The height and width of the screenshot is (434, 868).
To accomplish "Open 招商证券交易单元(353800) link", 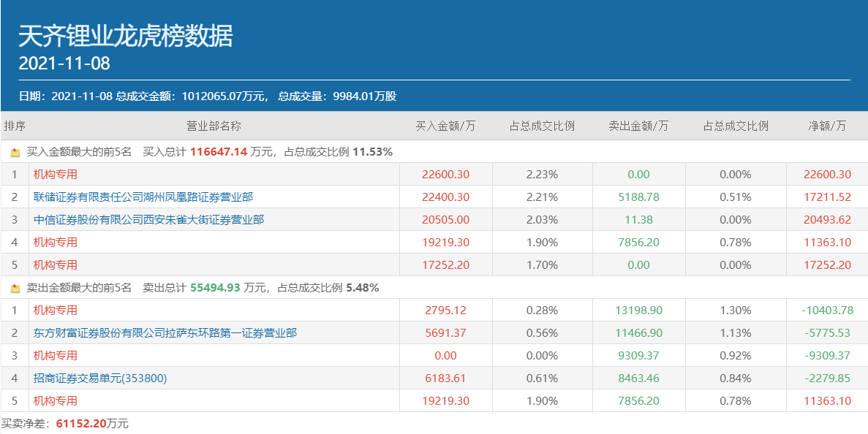I will [100, 378].
